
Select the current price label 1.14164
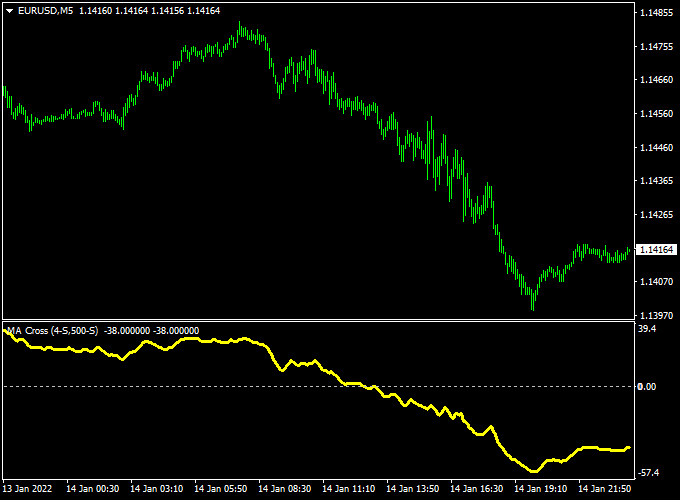656,249
